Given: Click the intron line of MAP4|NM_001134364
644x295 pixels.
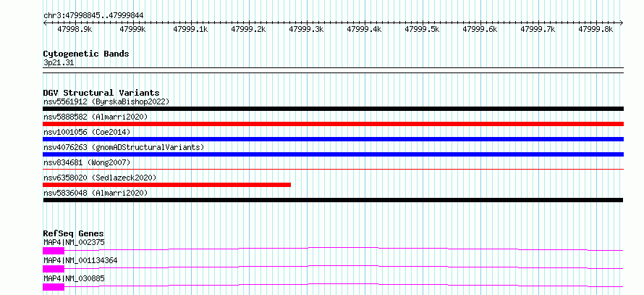Looking at the screenshot, I should tap(344, 266).
